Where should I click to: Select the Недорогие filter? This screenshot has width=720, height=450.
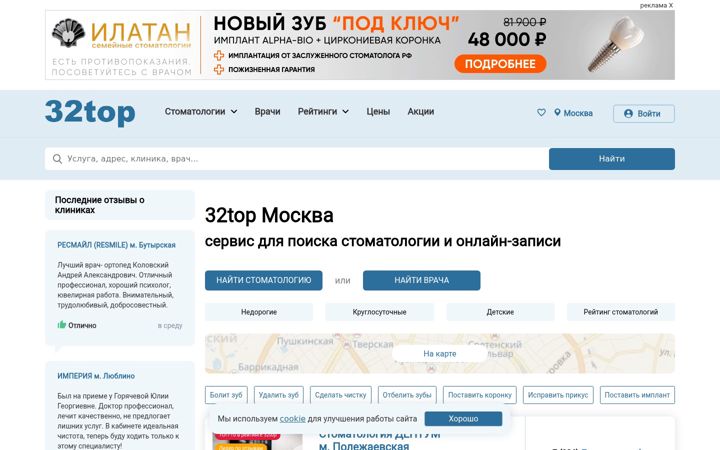pyautogui.click(x=259, y=312)
